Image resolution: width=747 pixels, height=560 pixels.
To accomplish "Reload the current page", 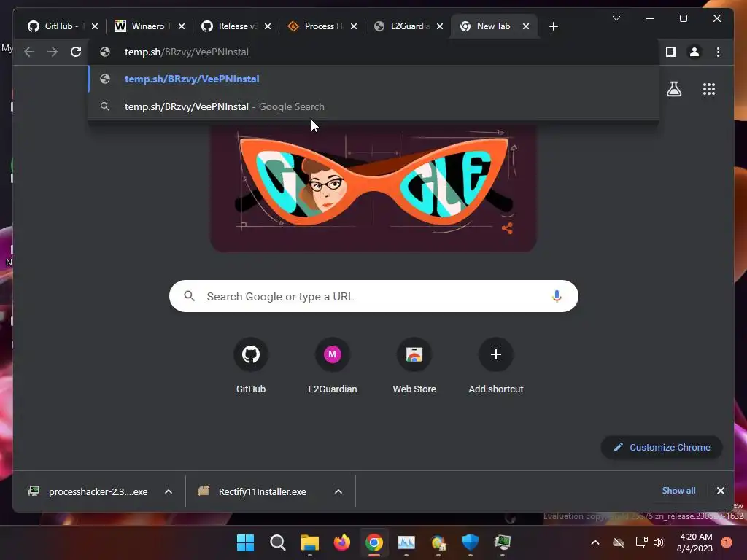I will click(x=76, y=52).
